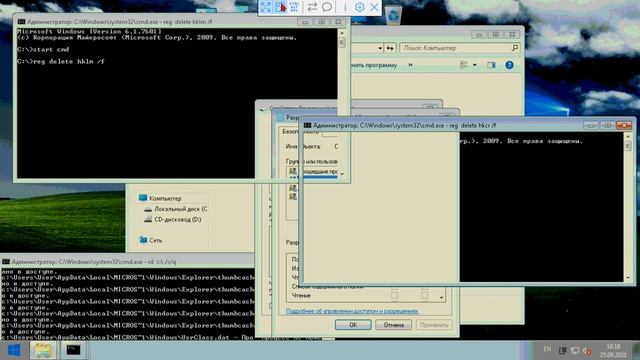Image resolution: width=640 pixels, height=360 pixels.
Task: Click the CD drive icon in the tree
Action: point(148,220)
